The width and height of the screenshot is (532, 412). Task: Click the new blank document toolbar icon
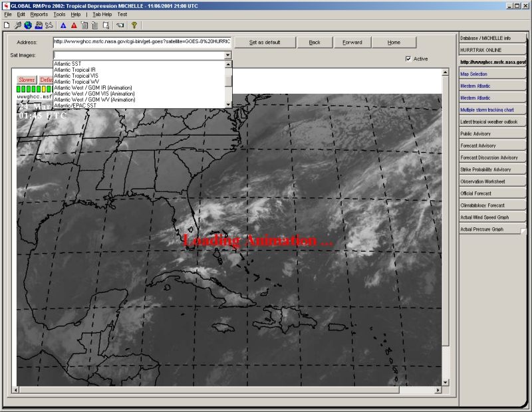pyautogui.click(x=7, y=25)
